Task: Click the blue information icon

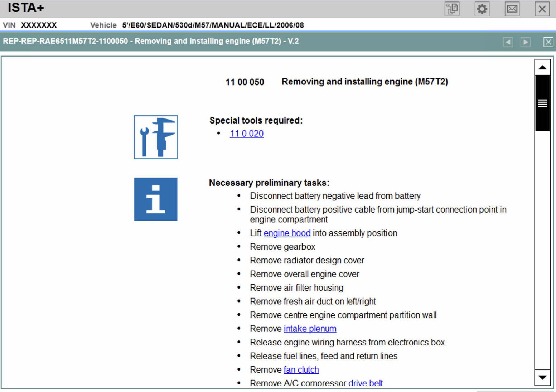Action: click(156, 199)
